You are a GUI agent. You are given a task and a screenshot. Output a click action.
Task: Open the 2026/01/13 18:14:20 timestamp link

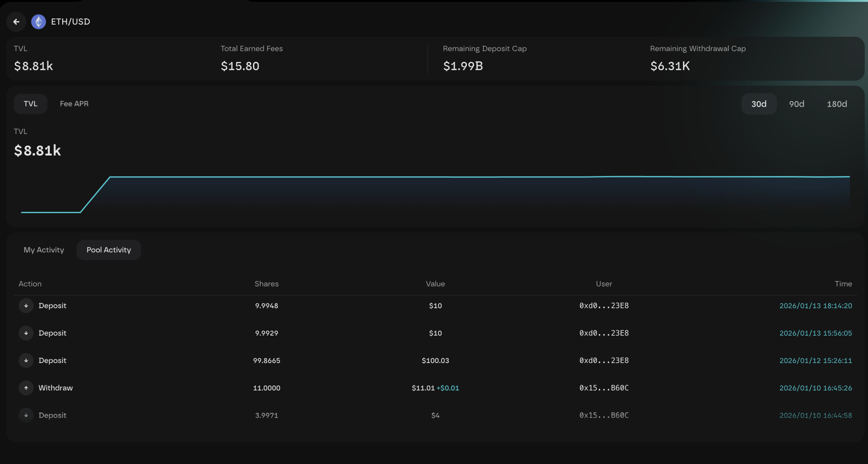815,306
